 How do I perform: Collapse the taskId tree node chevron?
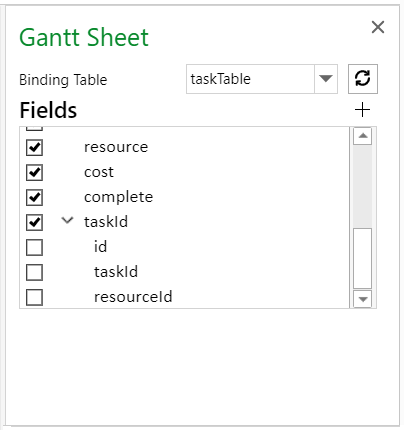67,220
